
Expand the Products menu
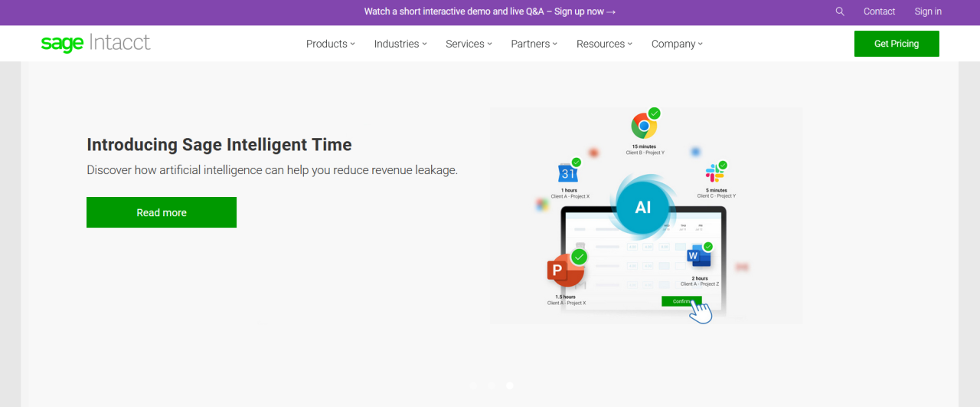[331, 44]
